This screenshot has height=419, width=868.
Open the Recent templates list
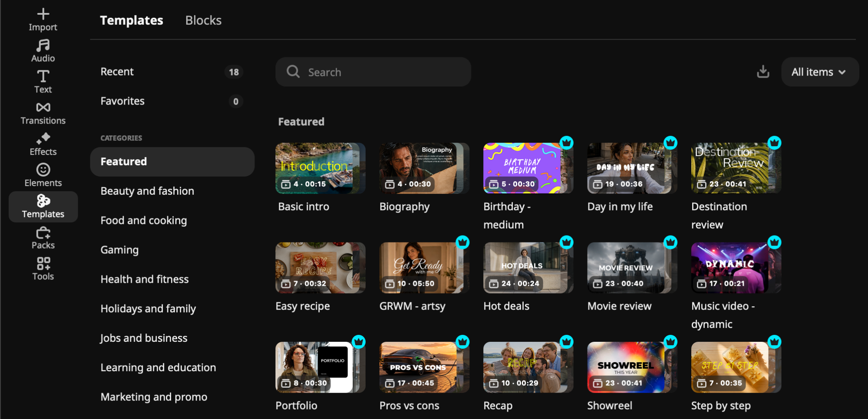click(172, 72)
